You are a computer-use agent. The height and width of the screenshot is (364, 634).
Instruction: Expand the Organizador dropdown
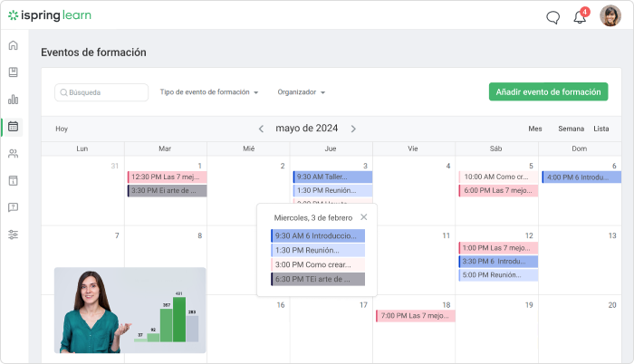coord(302,92)
